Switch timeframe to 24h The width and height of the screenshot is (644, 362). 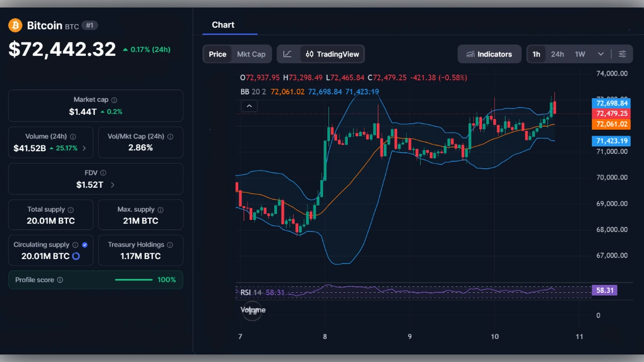(557, 54)
